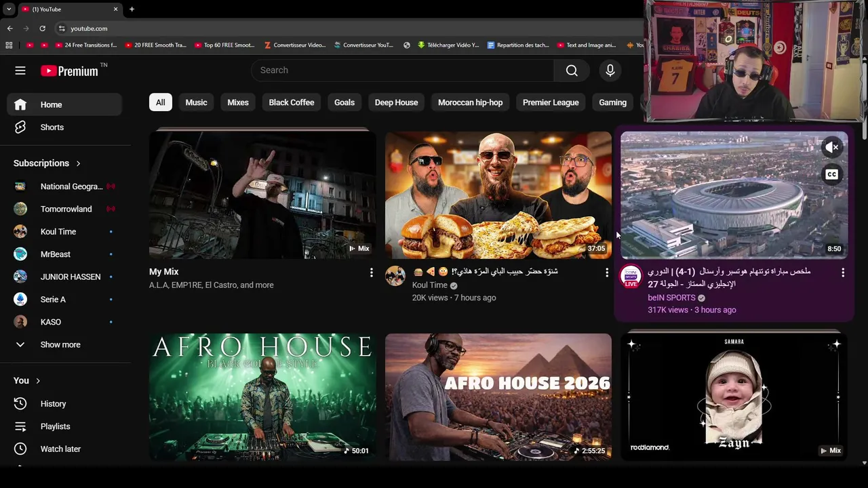Click Koul Time channel name under video
The width and height of the screenshot is (868, 488).
point(430,285)
